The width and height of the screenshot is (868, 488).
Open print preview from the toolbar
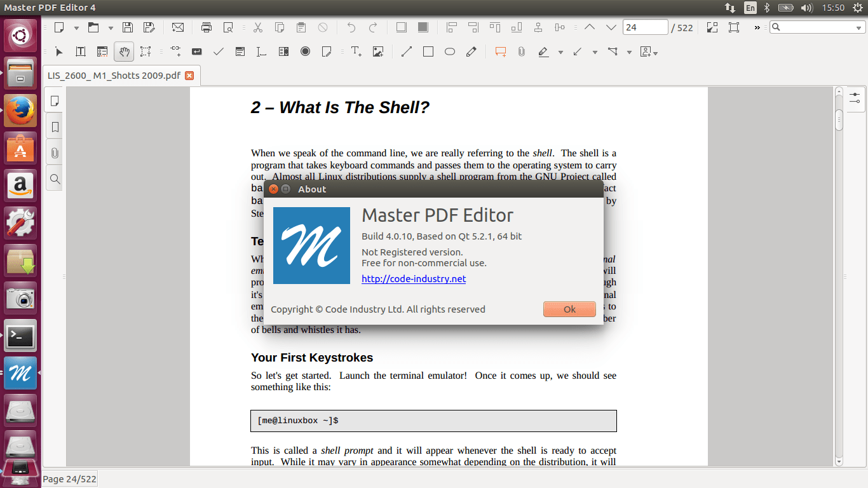[x=228, y=27]
